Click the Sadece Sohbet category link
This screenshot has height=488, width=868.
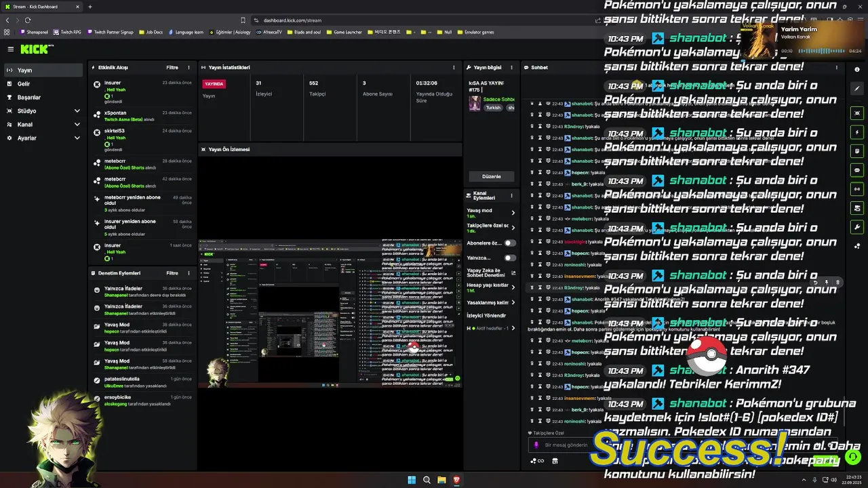tap(498, 99)
